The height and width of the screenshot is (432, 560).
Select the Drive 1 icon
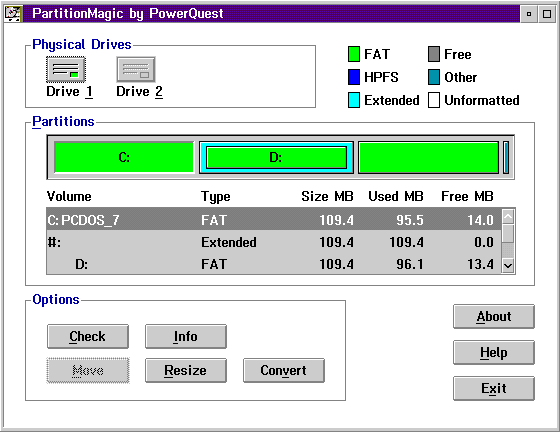[x=66, y=69]
